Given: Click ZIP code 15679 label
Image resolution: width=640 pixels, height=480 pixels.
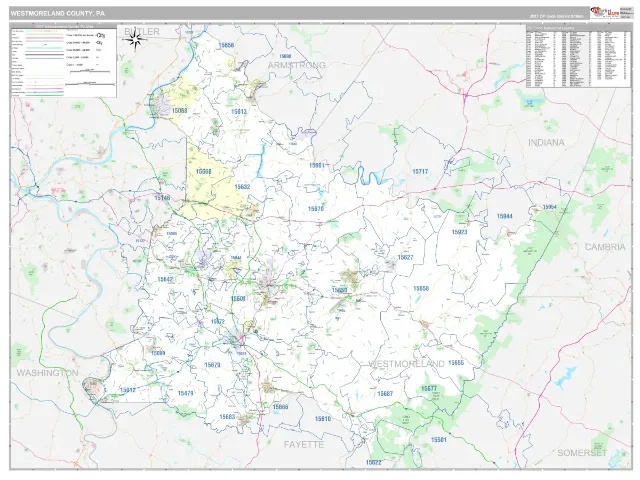Looking at the screenshot, I should click(212, 365).
